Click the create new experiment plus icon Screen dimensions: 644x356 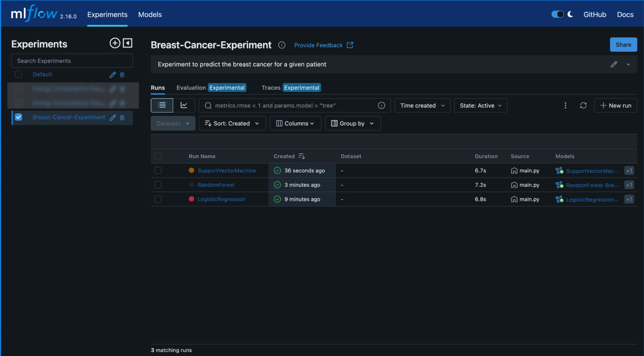click(115, 43)
